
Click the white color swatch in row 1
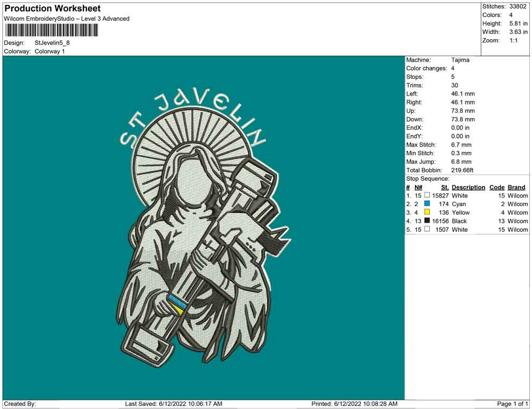pos(427,195)
